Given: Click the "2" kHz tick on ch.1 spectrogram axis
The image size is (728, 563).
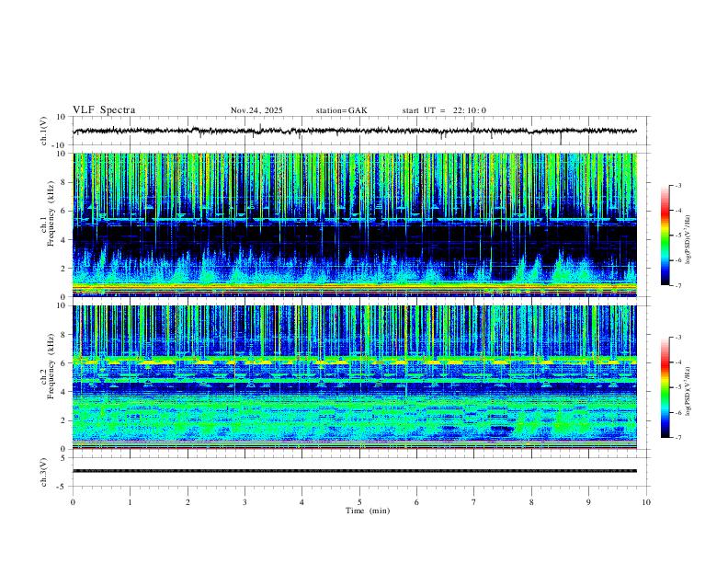Looking at the screenshot, I should (x=64, y=268).
